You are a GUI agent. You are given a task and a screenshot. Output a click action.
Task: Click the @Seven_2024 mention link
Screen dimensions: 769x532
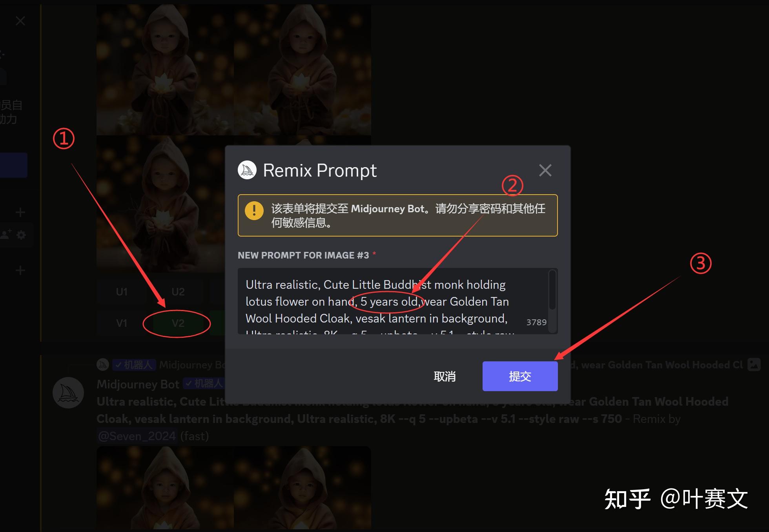tap(137, 436)
